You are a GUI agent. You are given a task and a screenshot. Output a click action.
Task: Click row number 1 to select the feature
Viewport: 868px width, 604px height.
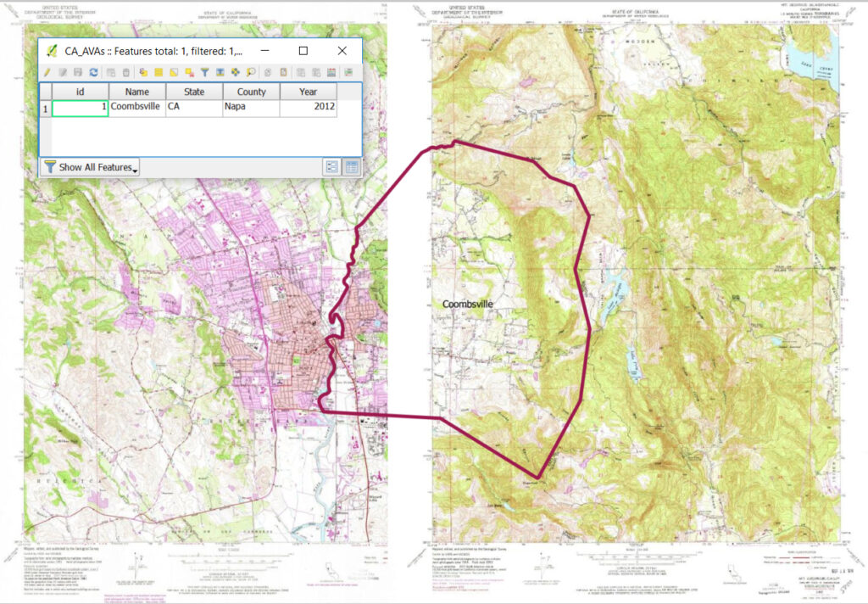coord(44,107)
